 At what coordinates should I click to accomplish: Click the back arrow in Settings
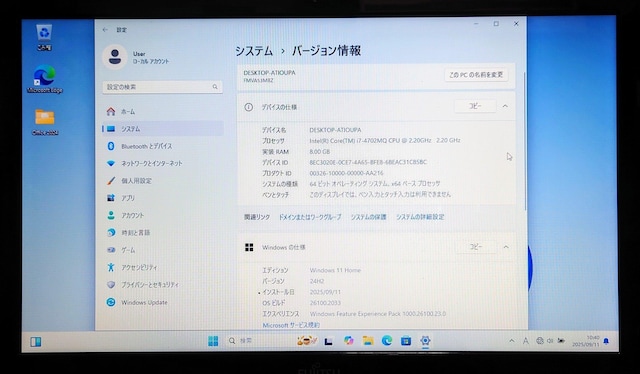tap(105, 30)
